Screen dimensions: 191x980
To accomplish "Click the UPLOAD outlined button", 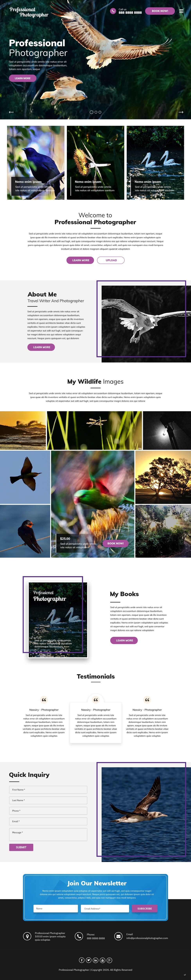I will click(111, 260).
